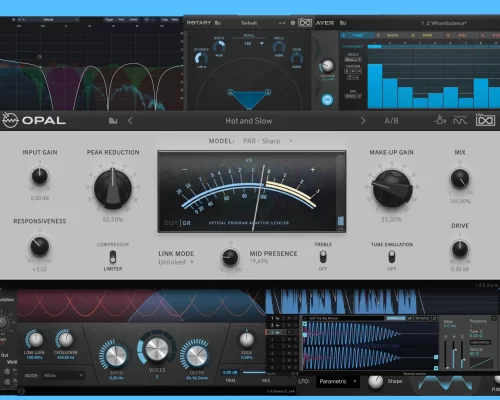Open the LFO Parametric dropdown

[338, 381]
